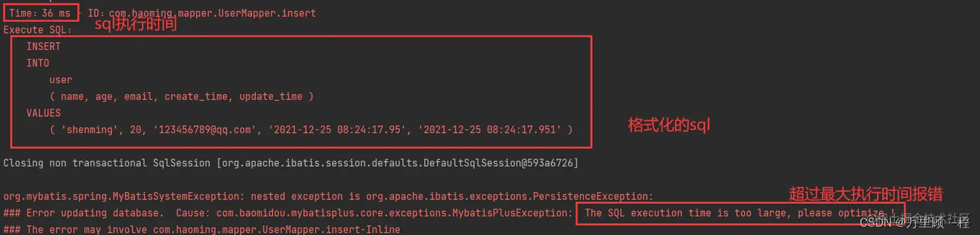Click the VALUES keyword

(43, 113)
